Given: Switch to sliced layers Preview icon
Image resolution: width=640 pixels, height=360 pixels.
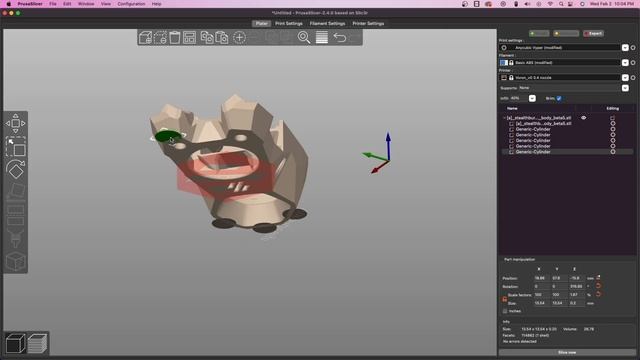Looking at the screenshot, I should click(x=37, y=343).
